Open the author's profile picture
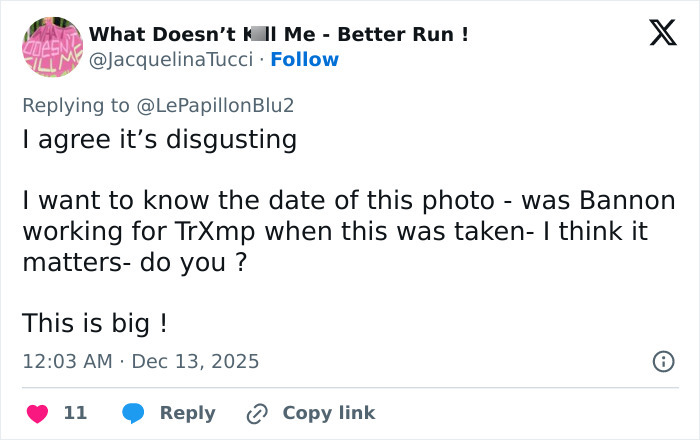This screenshot has width=700, height=440. pos(52,46)
